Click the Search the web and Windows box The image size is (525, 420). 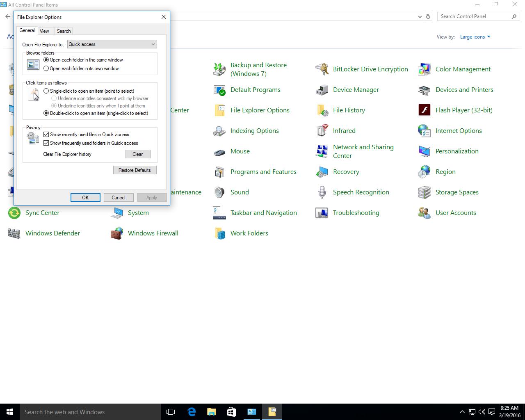tap(90, 412)
